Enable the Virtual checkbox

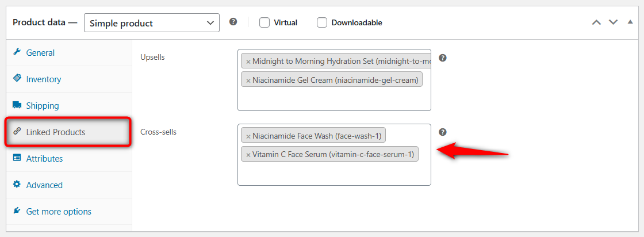[264, 22]
